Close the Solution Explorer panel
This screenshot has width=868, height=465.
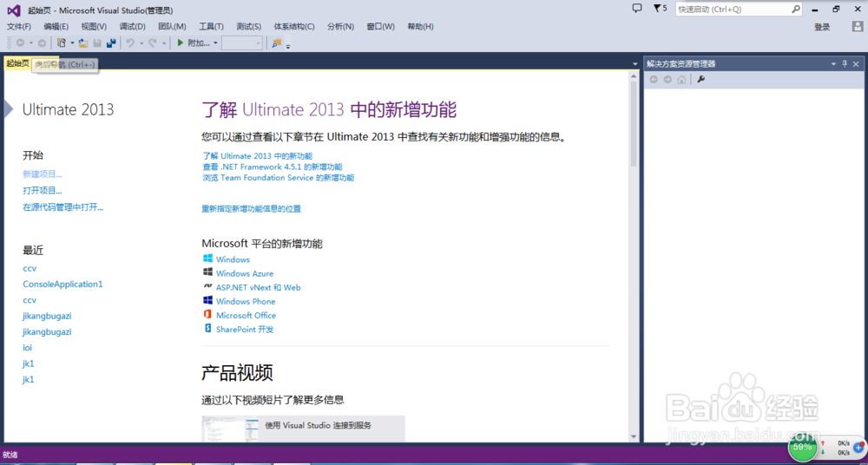click(856, 63)
